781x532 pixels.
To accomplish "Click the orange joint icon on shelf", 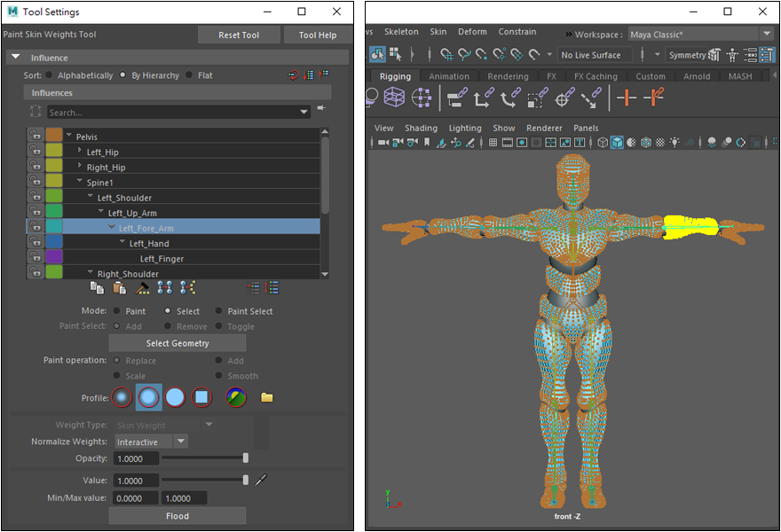I will 627,98.
